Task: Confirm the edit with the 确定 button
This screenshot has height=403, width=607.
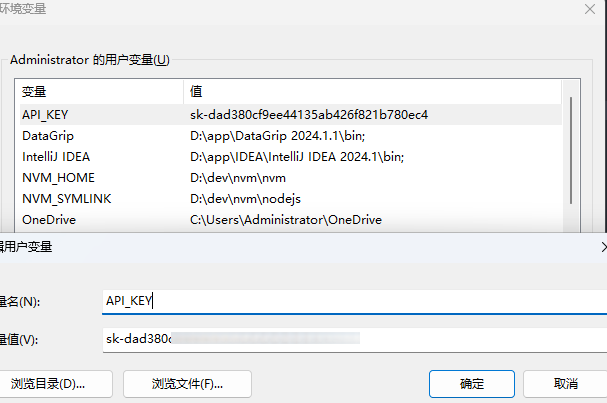Action: pos(472,383)
